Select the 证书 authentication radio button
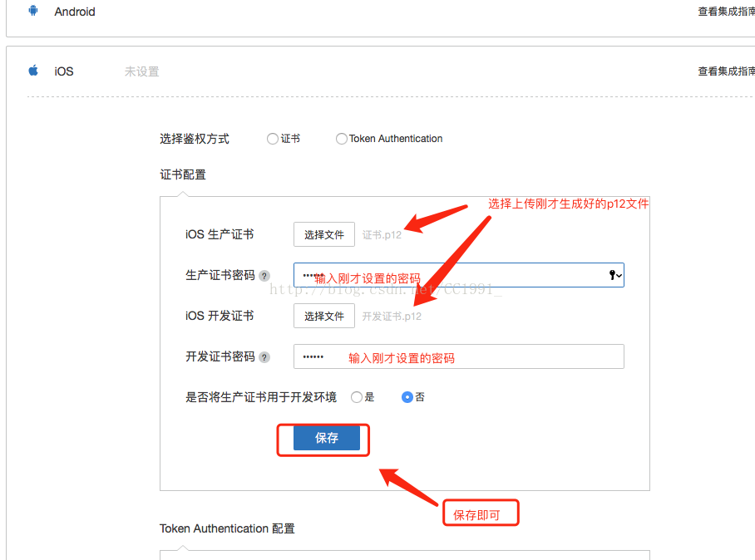This screenshot has height=560, width=755. 273,139
